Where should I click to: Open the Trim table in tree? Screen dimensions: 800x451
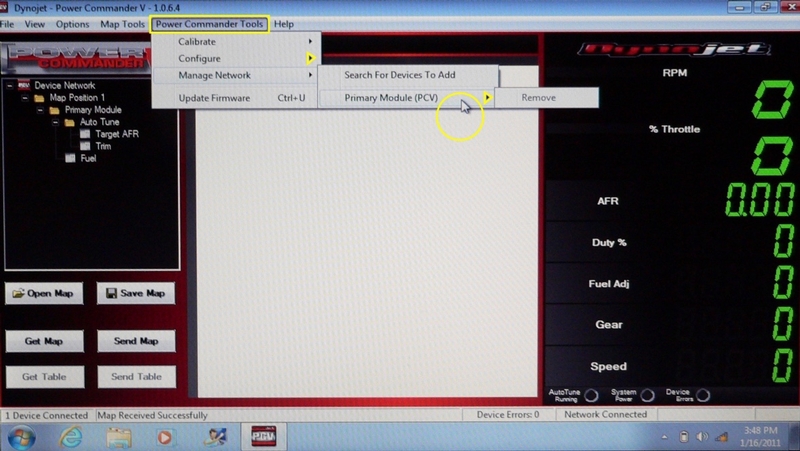click(86, 146)
